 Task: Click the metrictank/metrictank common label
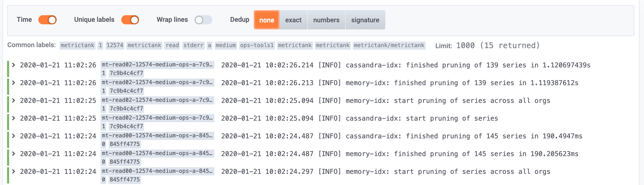(x=389, y=45)
